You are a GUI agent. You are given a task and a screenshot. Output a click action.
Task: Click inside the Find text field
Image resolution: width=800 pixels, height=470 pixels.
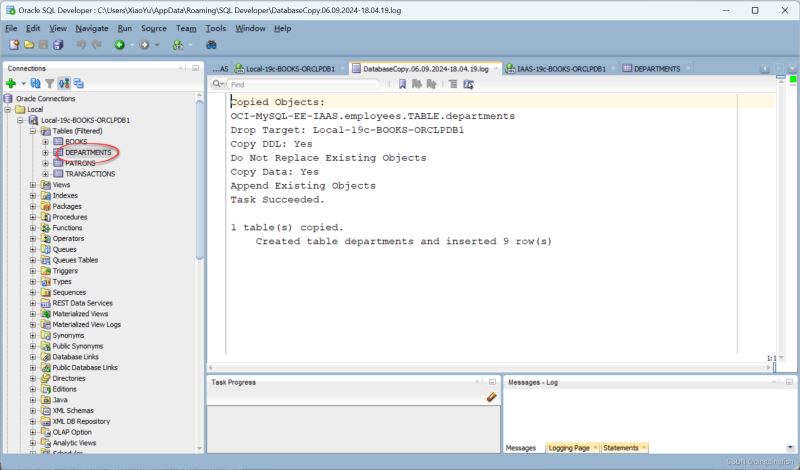pyautogui.click(x=304, y=84)
